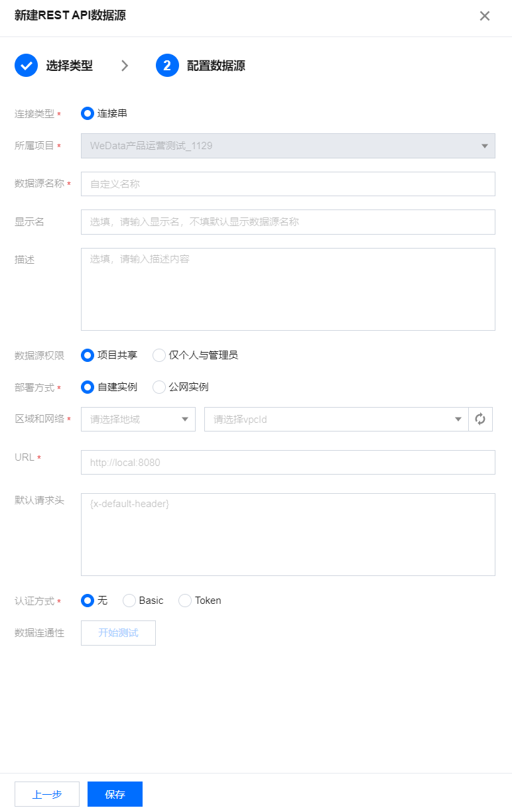Click the 开始测试 connectivity button

coord(118,633)
